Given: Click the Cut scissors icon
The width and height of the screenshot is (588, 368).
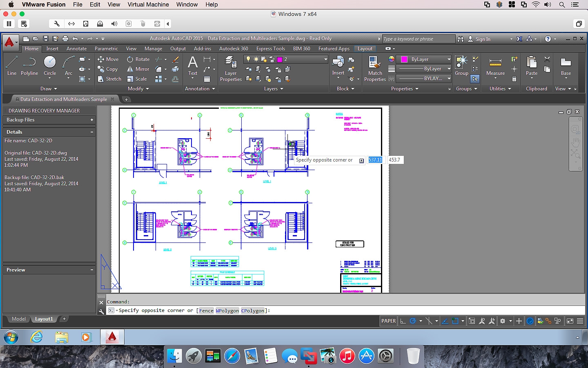Looking at the screenshot, I should pyautogui.click(x=547, y=59).
